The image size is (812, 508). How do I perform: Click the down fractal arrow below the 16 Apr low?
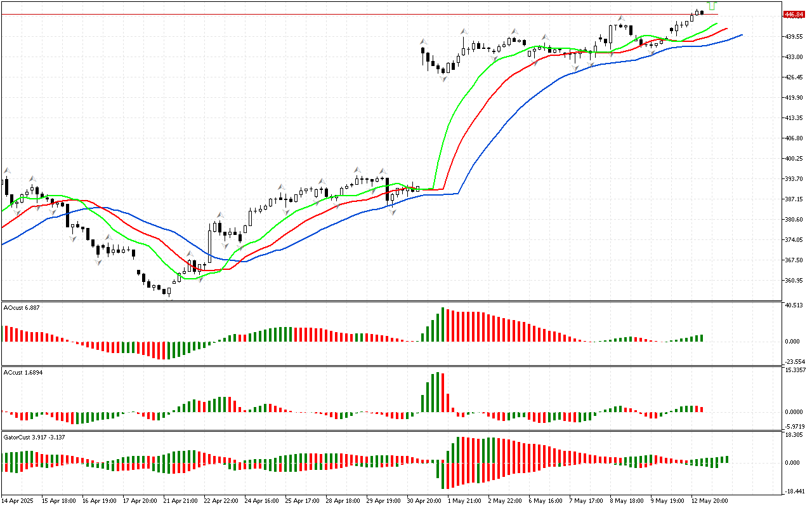pos(99,261)
